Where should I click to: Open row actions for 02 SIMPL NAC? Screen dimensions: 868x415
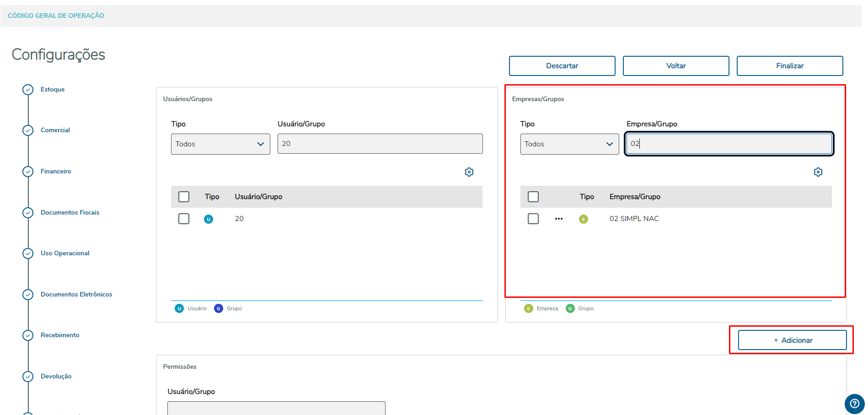click(558, 219)
